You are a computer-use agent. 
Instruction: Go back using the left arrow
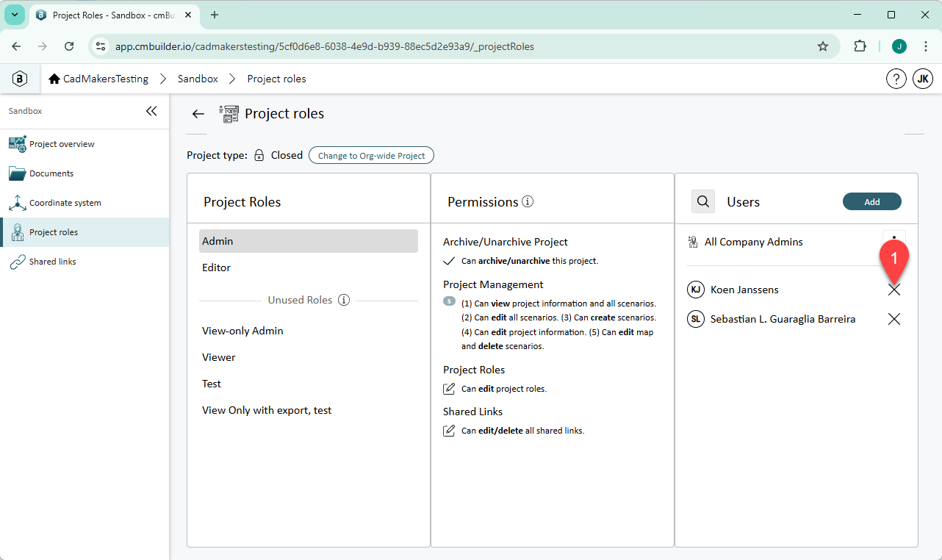(198, 113)
